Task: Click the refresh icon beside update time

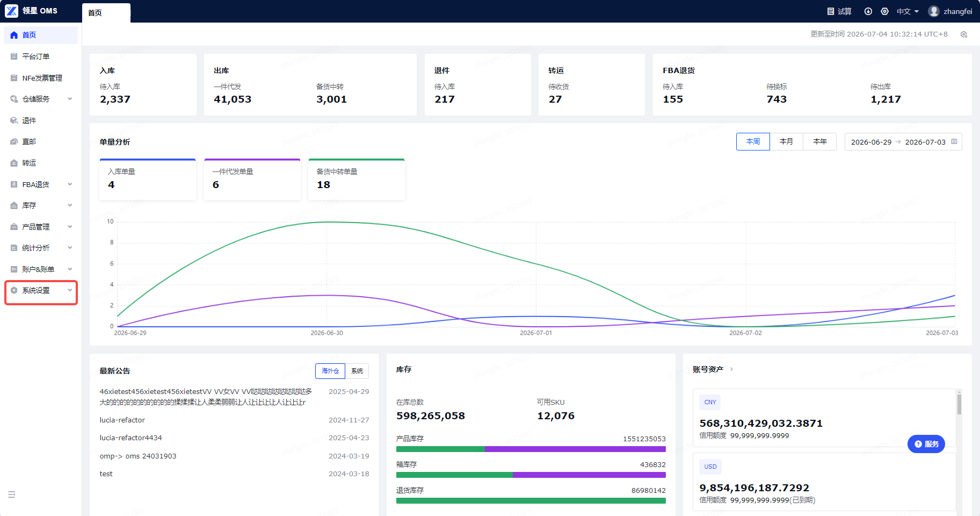Action: 964,34
